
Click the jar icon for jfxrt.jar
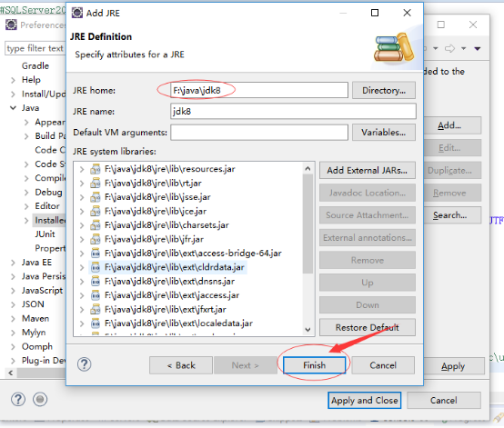pyautogui.click(x=96, y=309)
